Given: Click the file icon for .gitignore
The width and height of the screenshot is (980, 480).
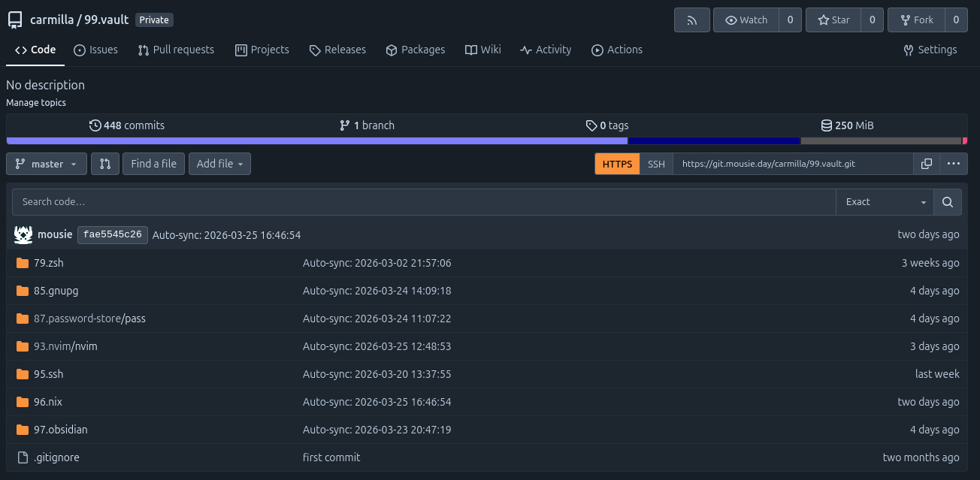Looking at the screenshot, I should pos(22,457).
